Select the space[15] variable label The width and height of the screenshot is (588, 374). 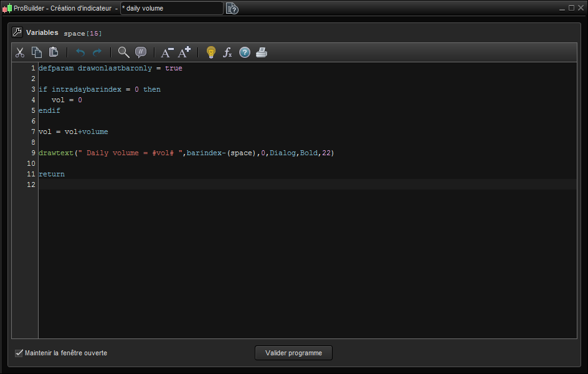tap(82, 33)
